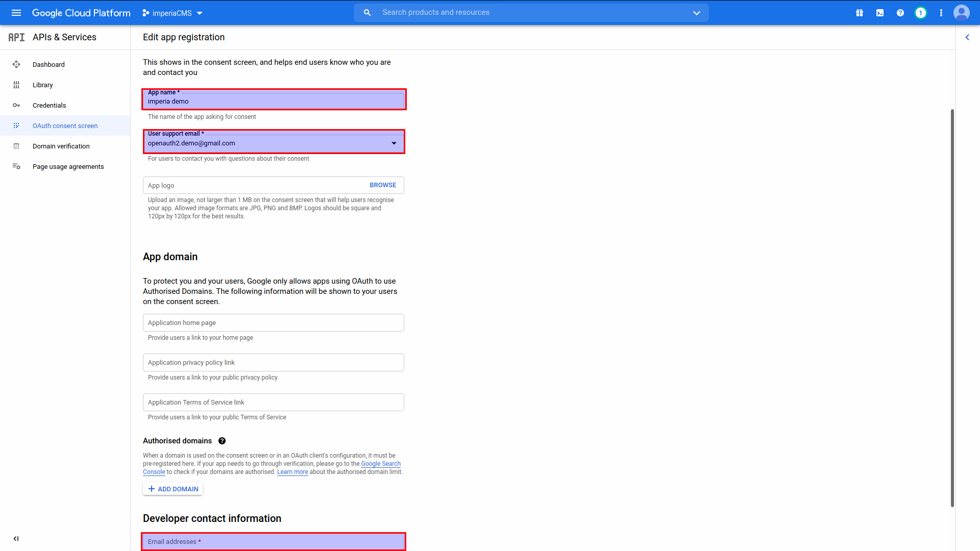980x551 pixels.
Task: Expand the search bar dropdown chevron
Action: click(x=697, y=13)
